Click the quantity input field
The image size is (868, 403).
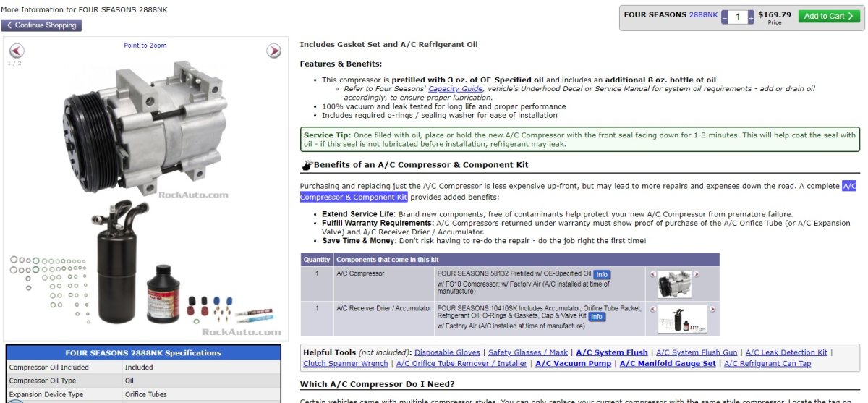(738, 17)
